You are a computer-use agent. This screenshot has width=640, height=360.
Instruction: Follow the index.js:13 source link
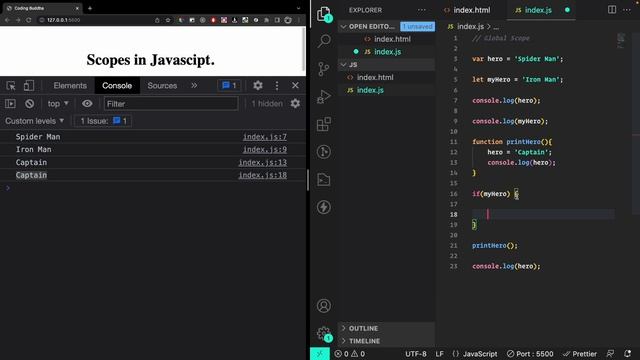(262, 162)
